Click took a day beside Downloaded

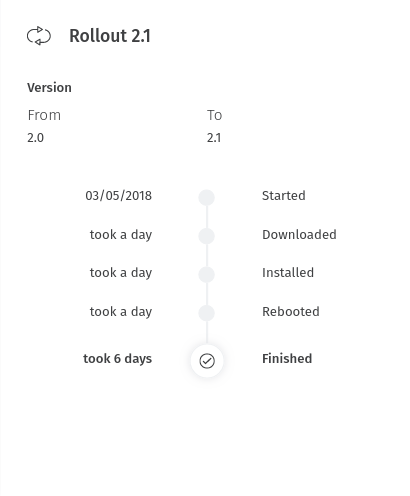pos(121,235)
